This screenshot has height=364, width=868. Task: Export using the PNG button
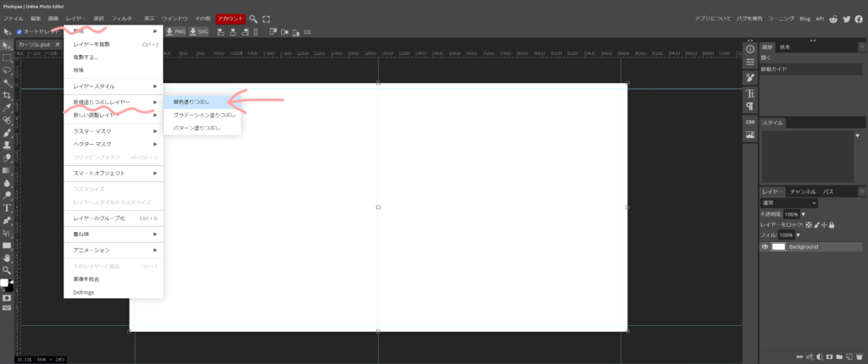click(x=175, y=32)
